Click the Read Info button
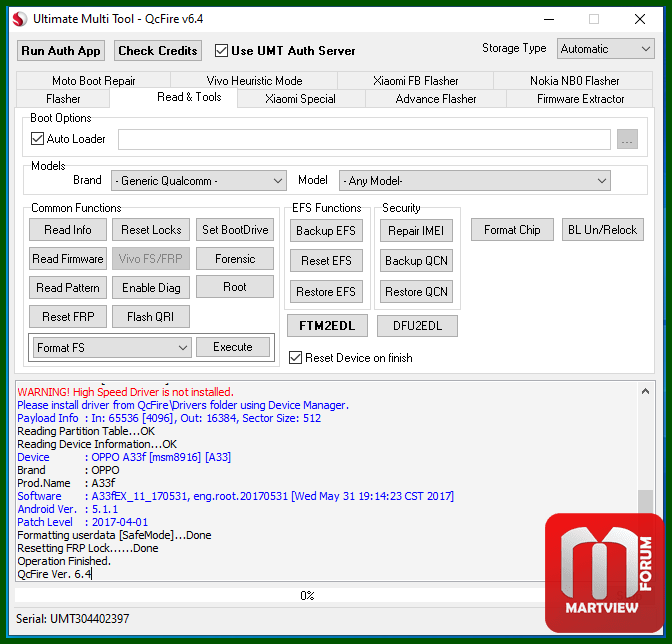The image size is (672, 644). (68, 230)
